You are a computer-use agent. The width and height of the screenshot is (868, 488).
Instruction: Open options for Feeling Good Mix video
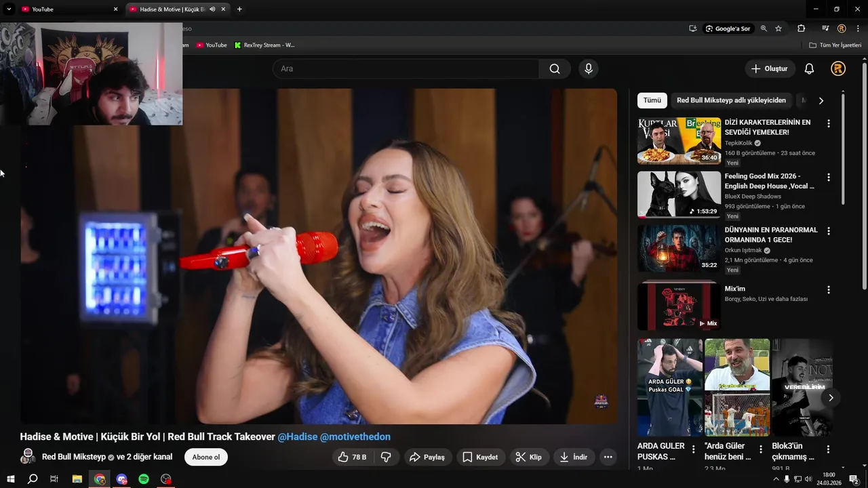coord(828,177)
